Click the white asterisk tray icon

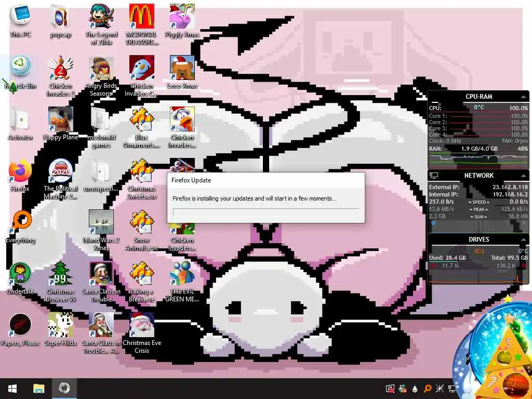click(440, 389)
